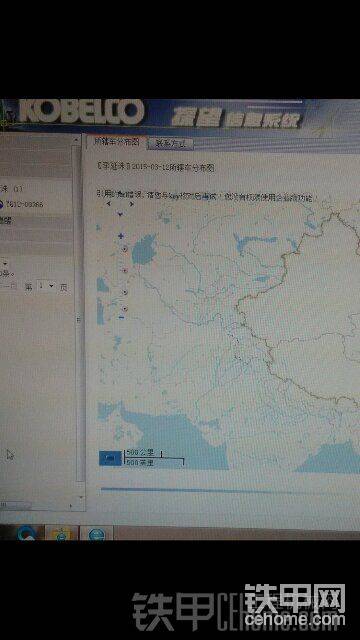Click the blue map logo near the scale bar
The width and height of the screenshot is (360, 640).
(110, 458)
